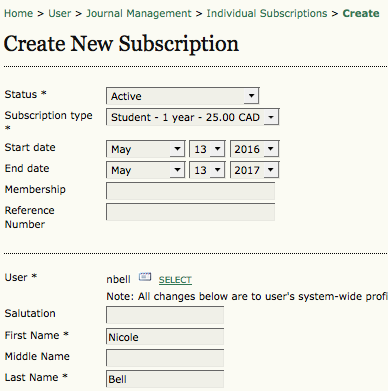This screenshot has height=391, width=388.
Task: Click the First Name field containing Nicole
Action: 165,336
